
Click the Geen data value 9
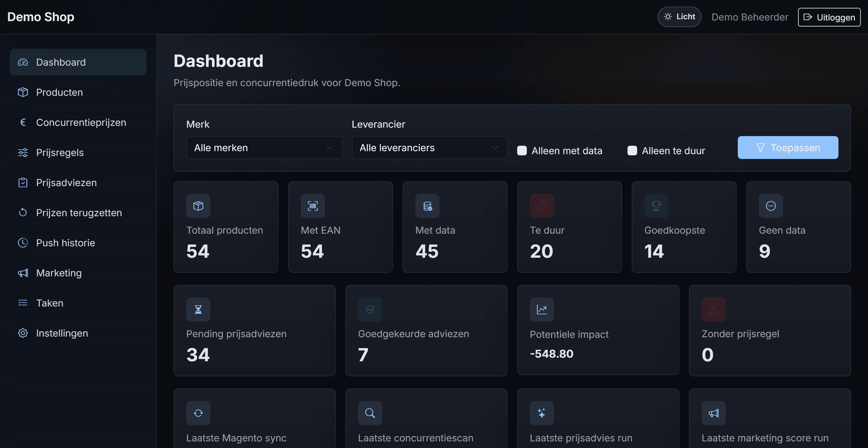[x=765, y=251]
